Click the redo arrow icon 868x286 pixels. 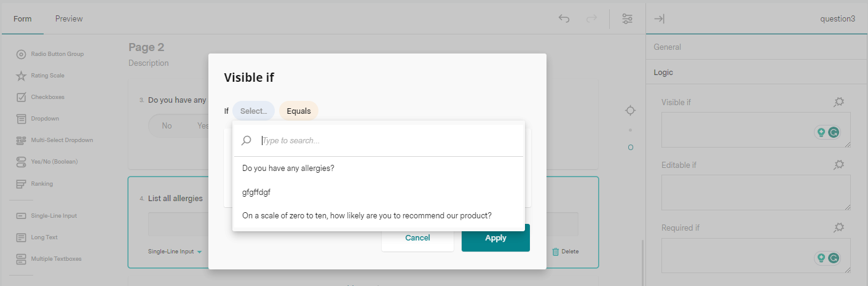coord(591,18)
